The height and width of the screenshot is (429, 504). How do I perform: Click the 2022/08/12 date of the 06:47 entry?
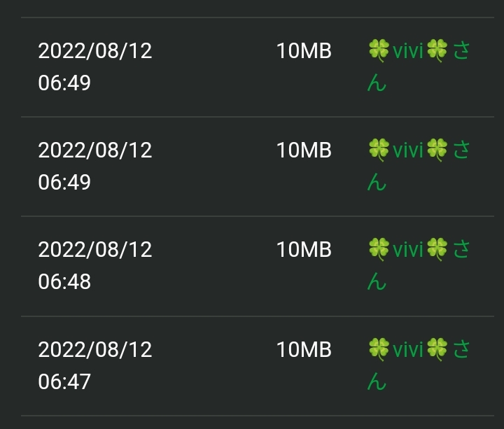click(x=95, y=349)
